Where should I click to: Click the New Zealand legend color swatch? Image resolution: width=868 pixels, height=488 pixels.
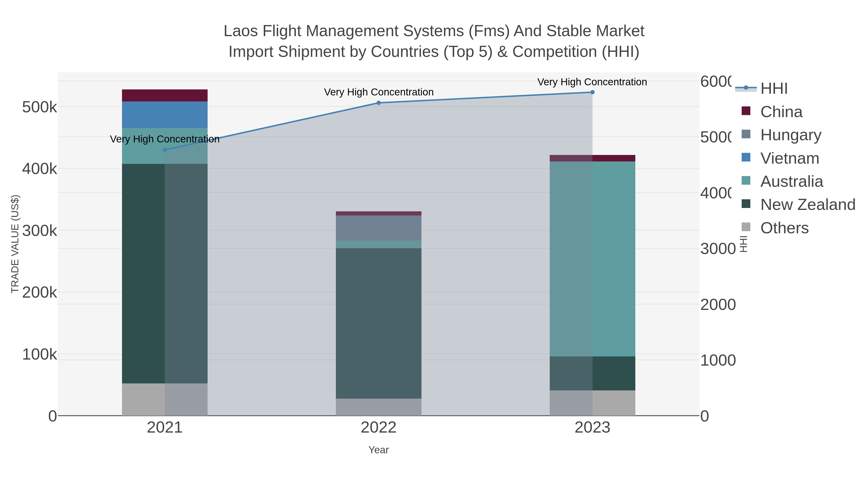746,204
